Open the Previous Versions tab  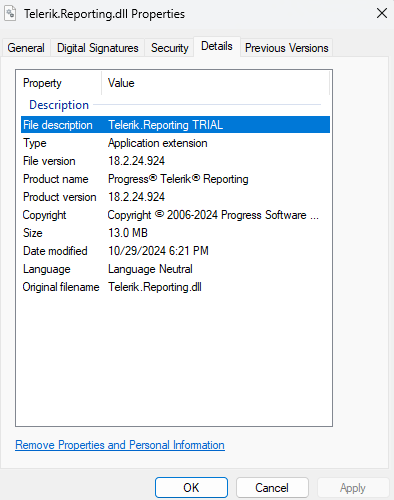click(x=287, y=48)
